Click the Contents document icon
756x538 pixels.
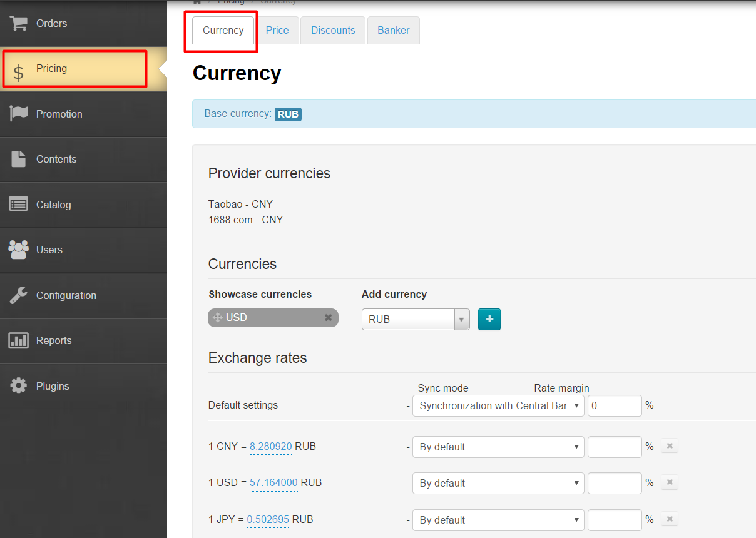19,159
